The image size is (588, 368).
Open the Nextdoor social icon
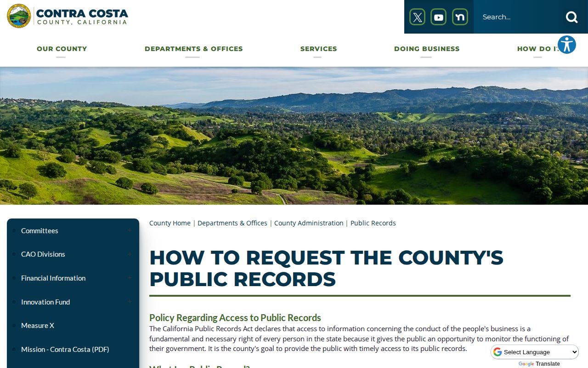(460, 17)
